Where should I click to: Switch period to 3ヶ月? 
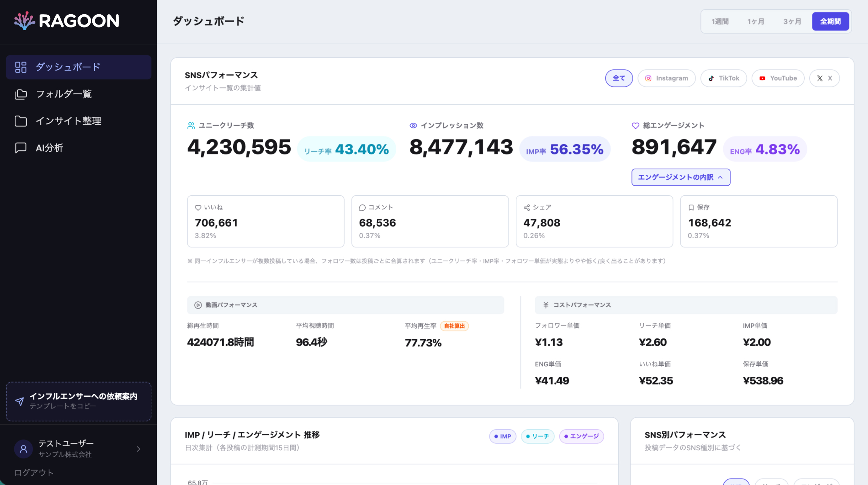pos(792,21)
